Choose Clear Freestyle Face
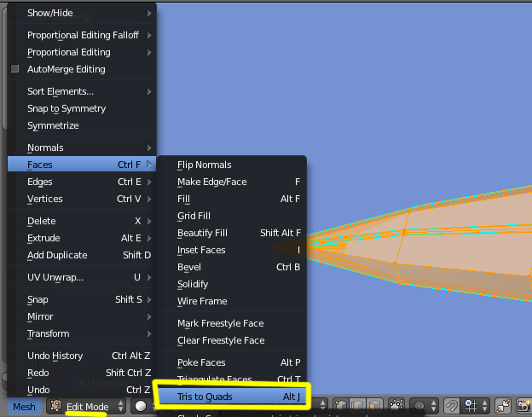This screenshot has width=532, height=417. [x=232, y=340]
